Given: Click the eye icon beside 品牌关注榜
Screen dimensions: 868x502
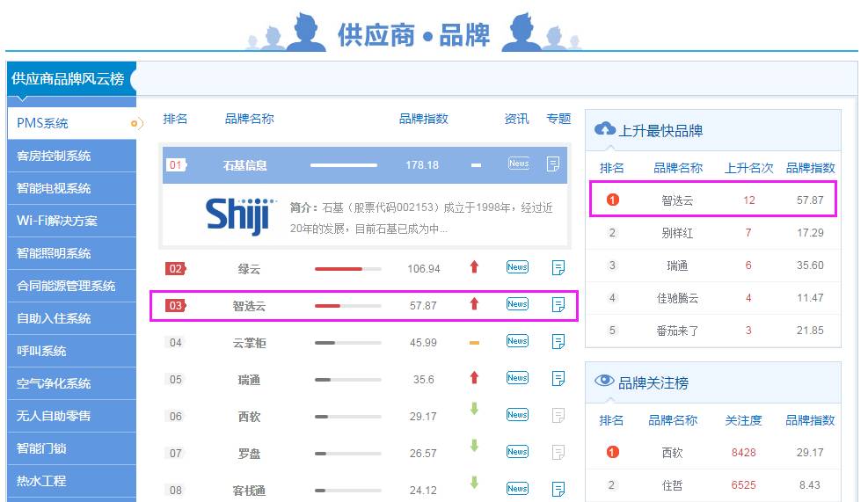Looking at the screenshot, I should click(x=604, y=381).
